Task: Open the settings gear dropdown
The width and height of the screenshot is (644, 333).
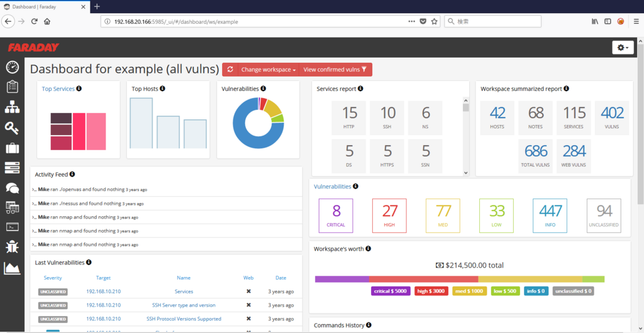Action: click(x=623, y=48)
